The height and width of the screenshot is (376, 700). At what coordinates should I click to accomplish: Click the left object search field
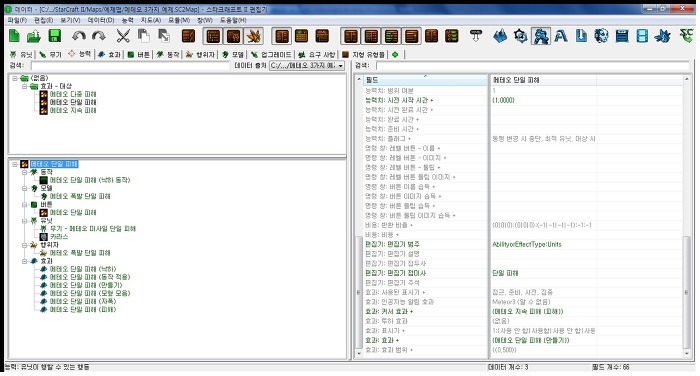click(129, 66)
